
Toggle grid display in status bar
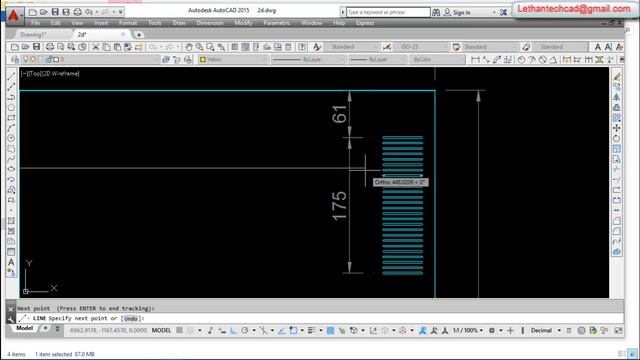coord(179,330)
